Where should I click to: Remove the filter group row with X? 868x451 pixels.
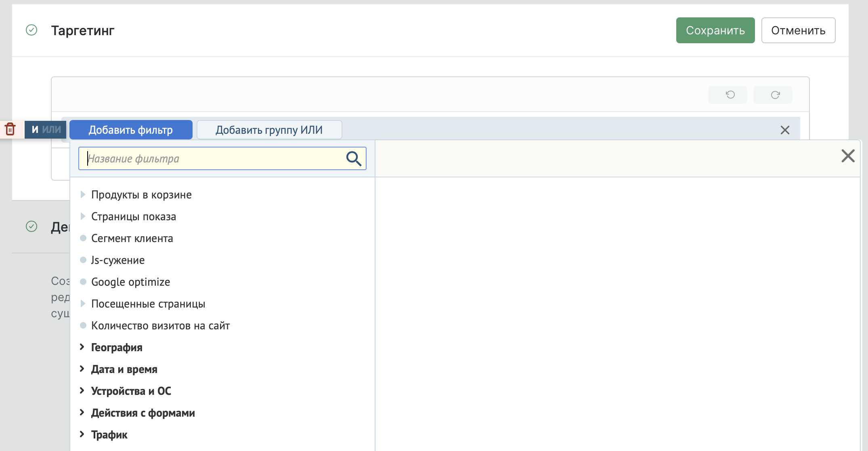point(785,130)
